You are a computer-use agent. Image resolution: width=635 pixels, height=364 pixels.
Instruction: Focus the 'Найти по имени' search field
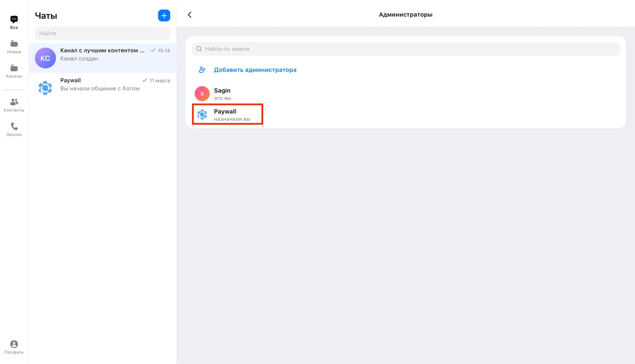pos(406,49)
